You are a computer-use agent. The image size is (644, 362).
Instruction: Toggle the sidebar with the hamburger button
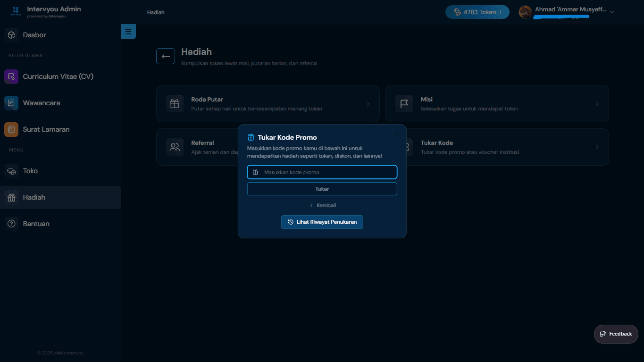(128, 32)
